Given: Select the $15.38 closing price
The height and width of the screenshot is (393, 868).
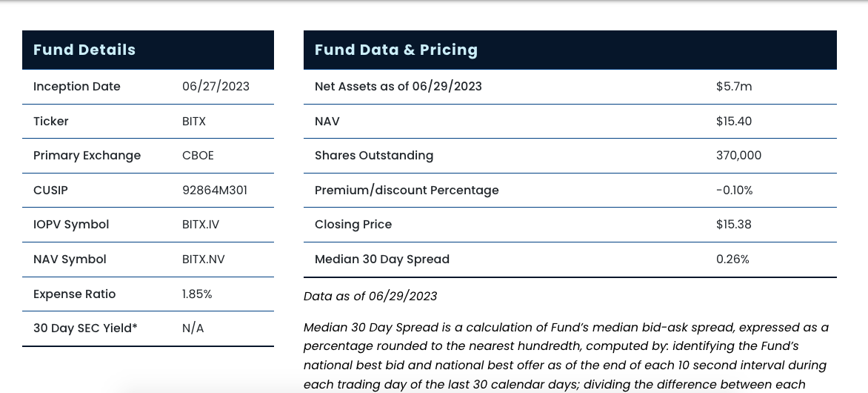Looking at the screenshot, I should click(x=734, y=224).
